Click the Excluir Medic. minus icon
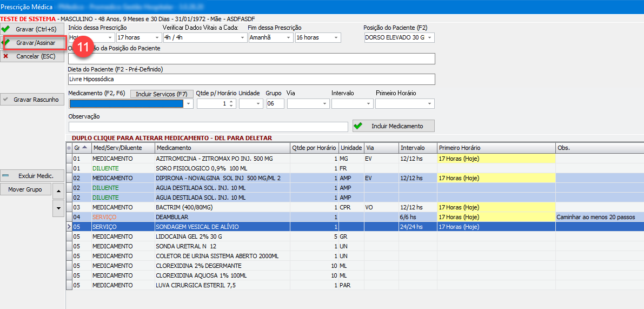 (x=6, y=176)
